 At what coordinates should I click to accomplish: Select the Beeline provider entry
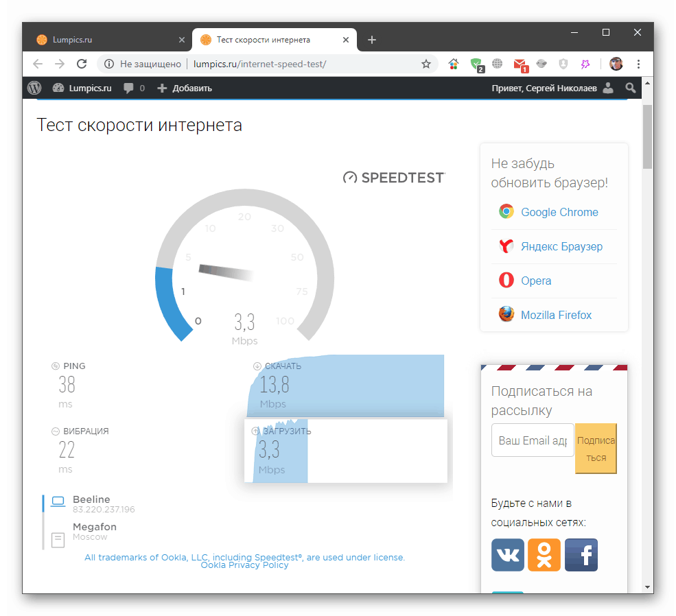(x=93, y=504)
